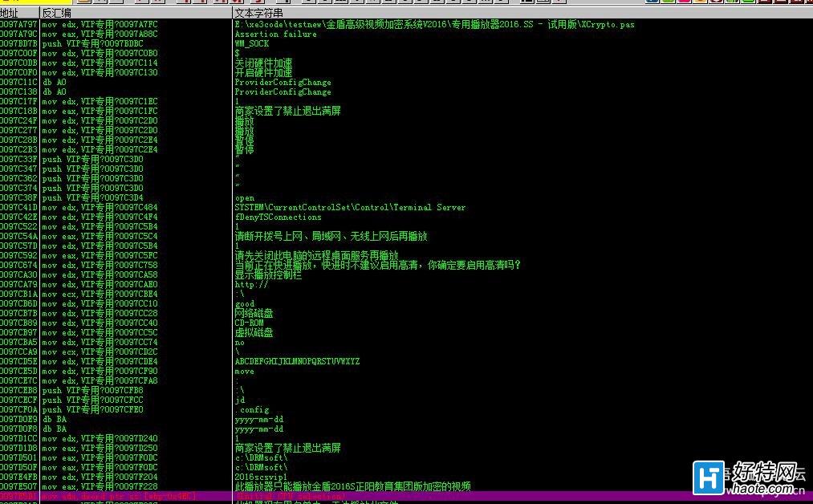The height and width of the screenshot is (504, 813).
Task: Select disassembly 'push VIP专用?0097C3D4'
Action: [x=93, y=198]
